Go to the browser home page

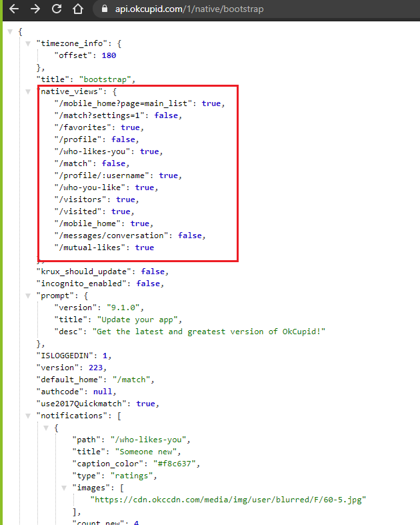[79, 9]
